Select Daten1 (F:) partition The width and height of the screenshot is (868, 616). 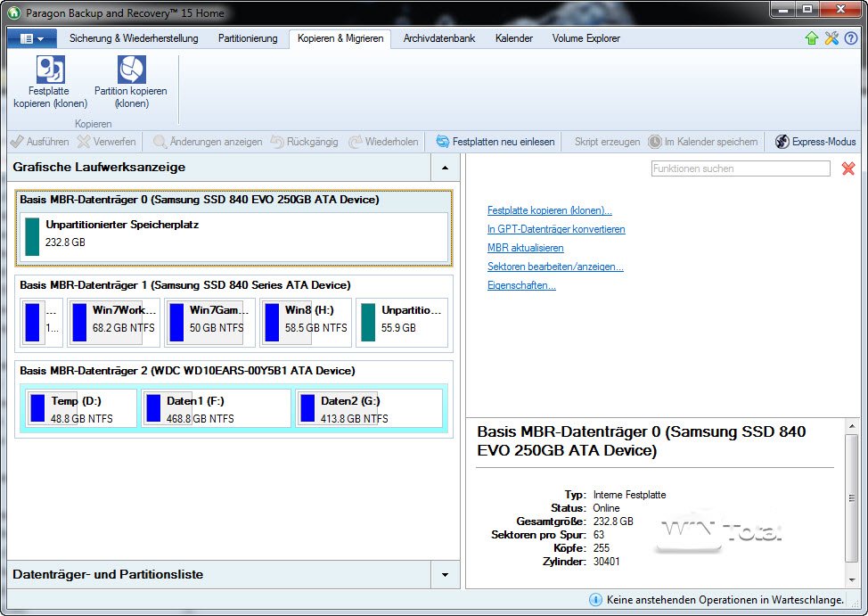(x=216, y=409)
